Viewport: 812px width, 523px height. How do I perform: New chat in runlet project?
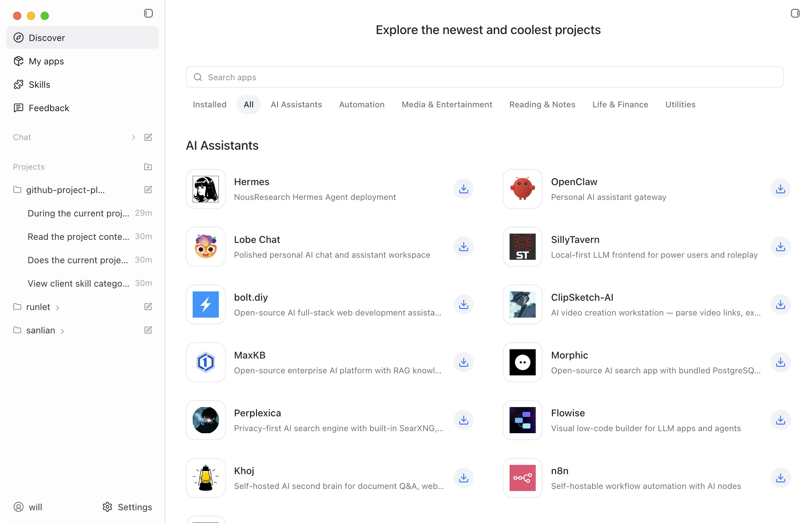(148, 307)
